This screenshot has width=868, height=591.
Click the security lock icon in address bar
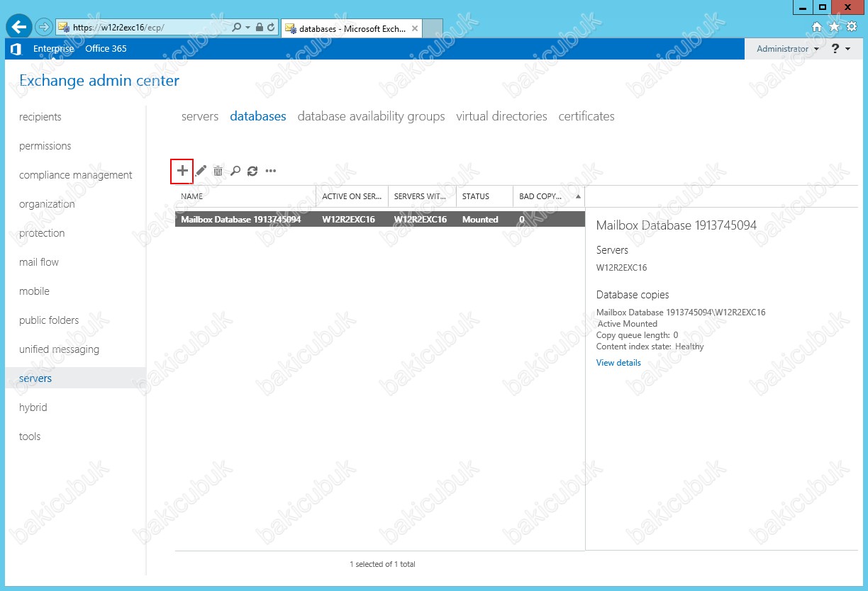click(x=260, y=28)
